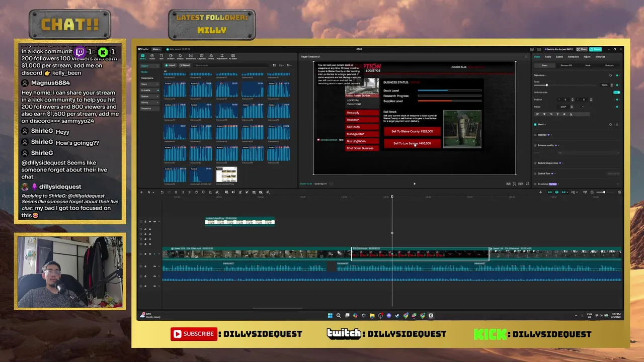This screenshot has width=644, height=362.
Task: Toggle the Uniform scale switch
Action: click(617, 93)
